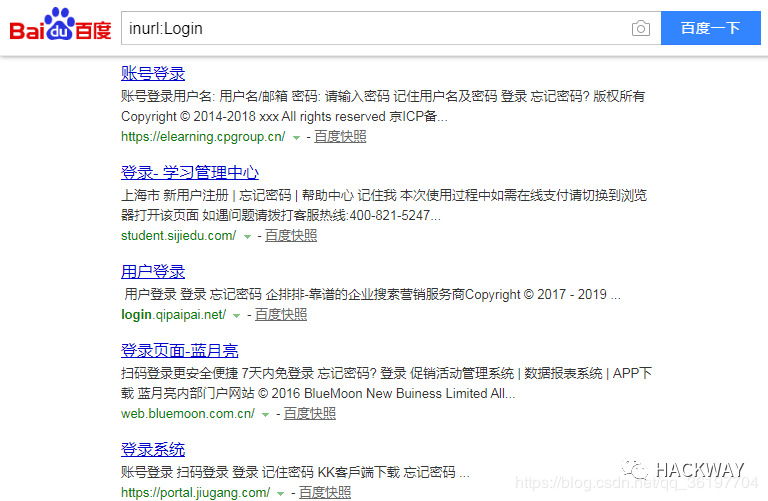Expand dropdown arrow next to portal.jiugang.com
The height and width of the screenshot is (501, 768).
(281, 494)
